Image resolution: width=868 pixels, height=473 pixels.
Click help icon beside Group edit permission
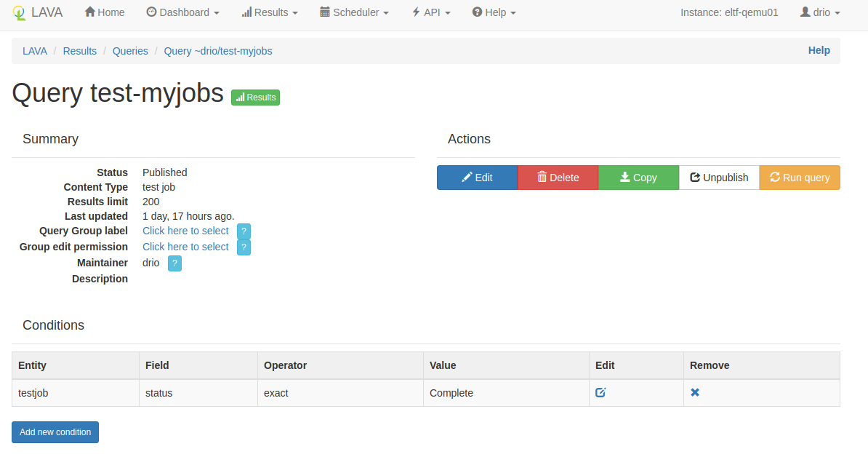(244, 247)
